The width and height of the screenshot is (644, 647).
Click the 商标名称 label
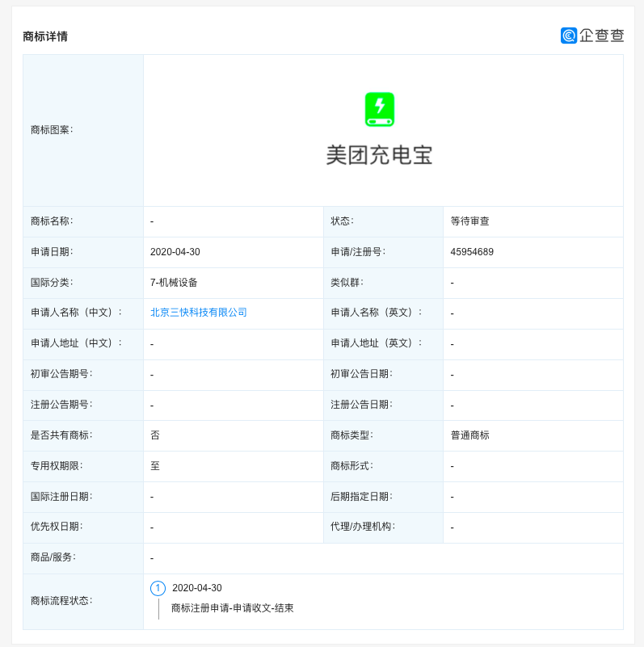click(x=52, y=221)
